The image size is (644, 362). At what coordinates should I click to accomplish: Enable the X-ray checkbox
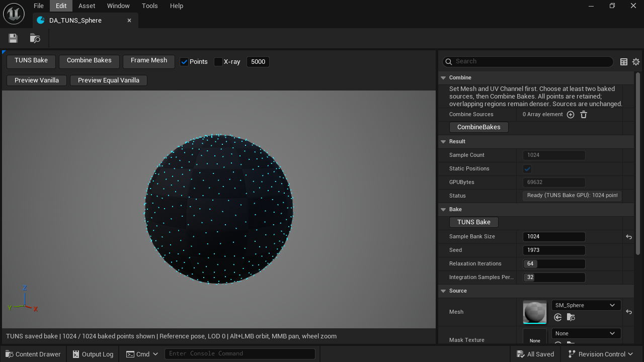(x=218, y=62)
